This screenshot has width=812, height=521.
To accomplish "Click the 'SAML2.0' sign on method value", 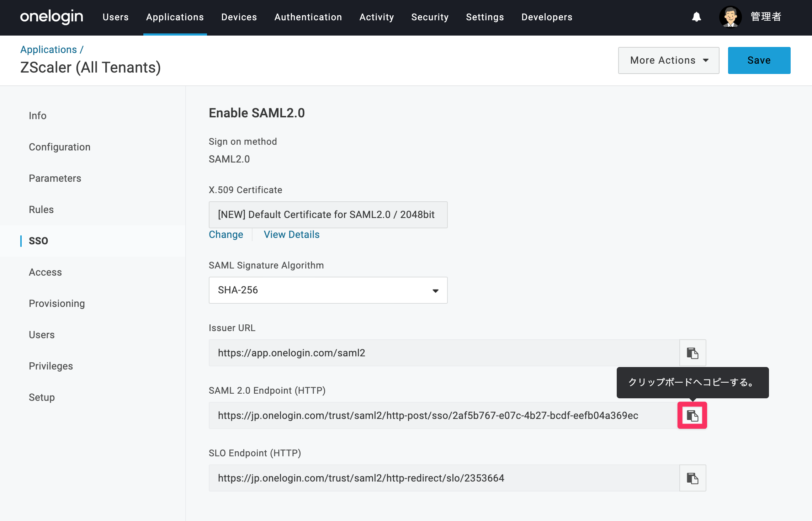I will tap(229, 159).
